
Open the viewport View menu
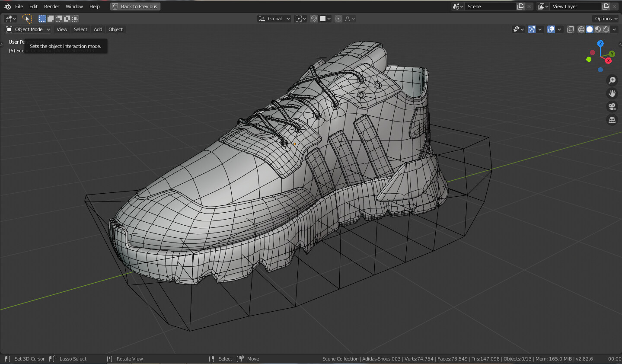[62, 29]
